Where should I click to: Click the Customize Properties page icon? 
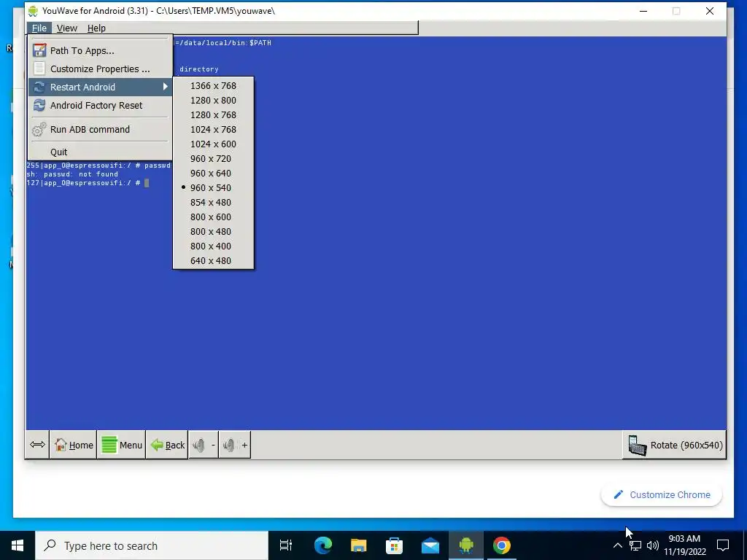coord(39,69)
